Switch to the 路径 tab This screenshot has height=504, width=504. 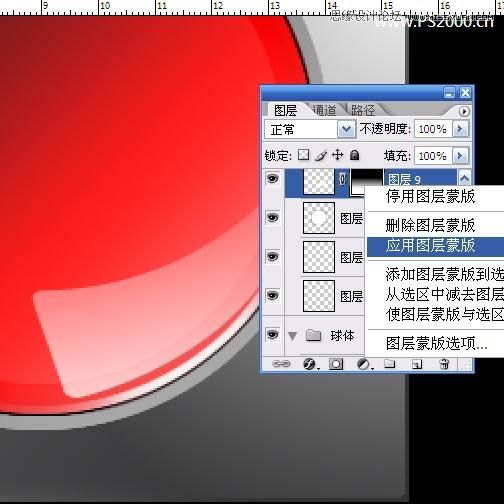pyautogui.click(x=363, y=110)
